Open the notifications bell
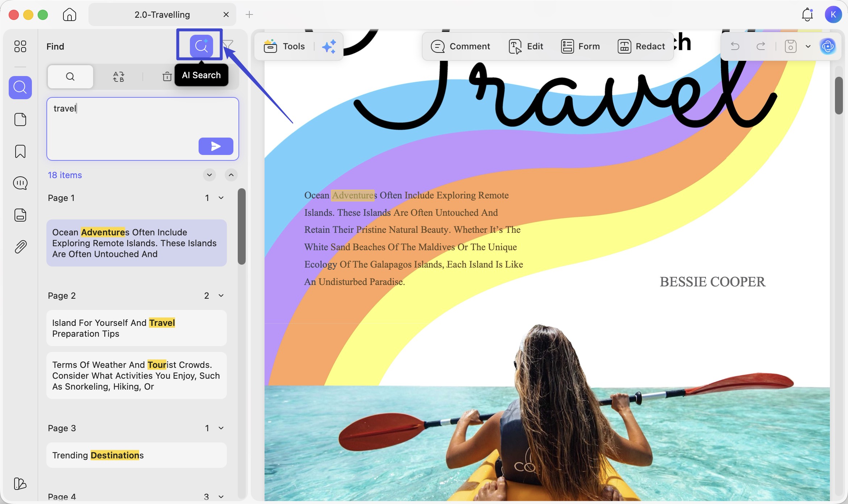 coord(807,14)
